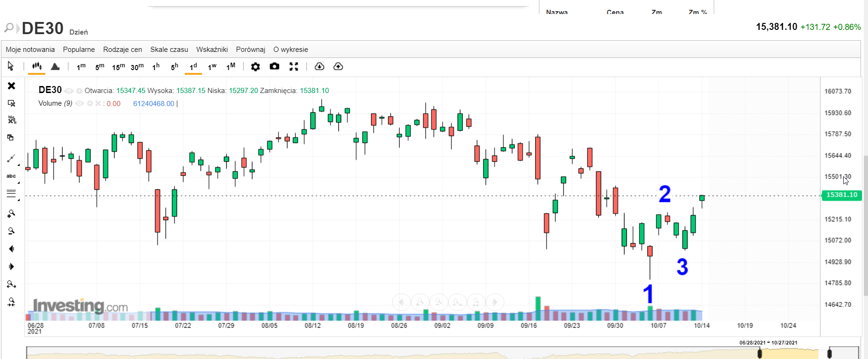Click the right handle of range navigator
This screenshot has width=868, height=359.
830,353
